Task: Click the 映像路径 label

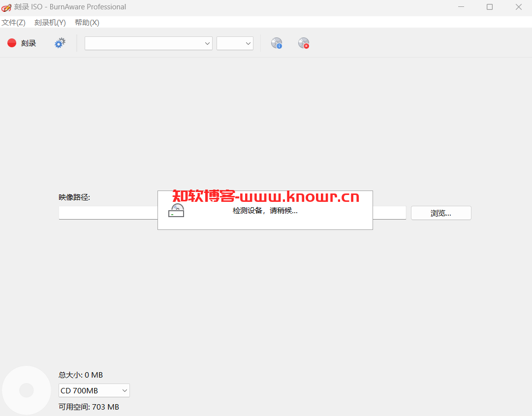Action: [74, 197]
